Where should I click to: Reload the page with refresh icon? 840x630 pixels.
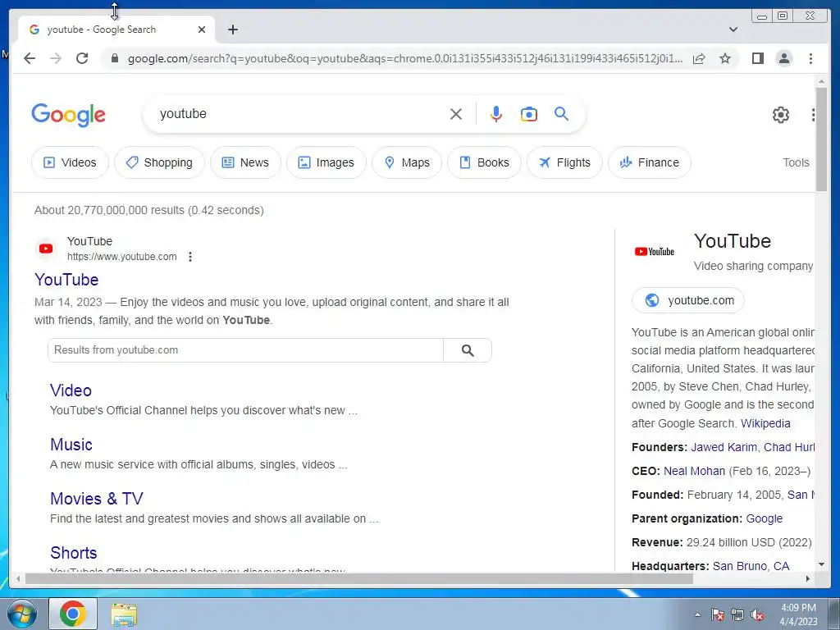pos(82,58)
